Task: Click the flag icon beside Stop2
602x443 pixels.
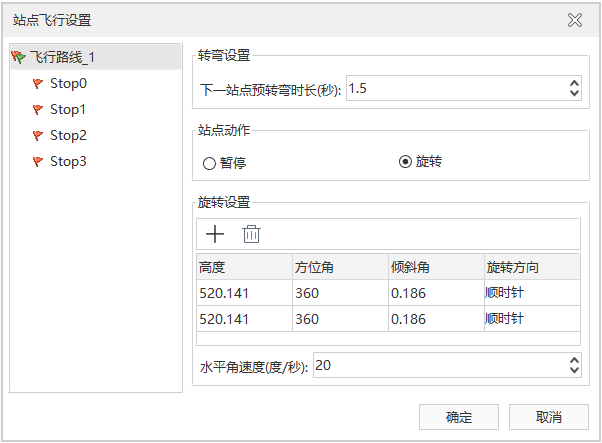Action: [38, 136]
